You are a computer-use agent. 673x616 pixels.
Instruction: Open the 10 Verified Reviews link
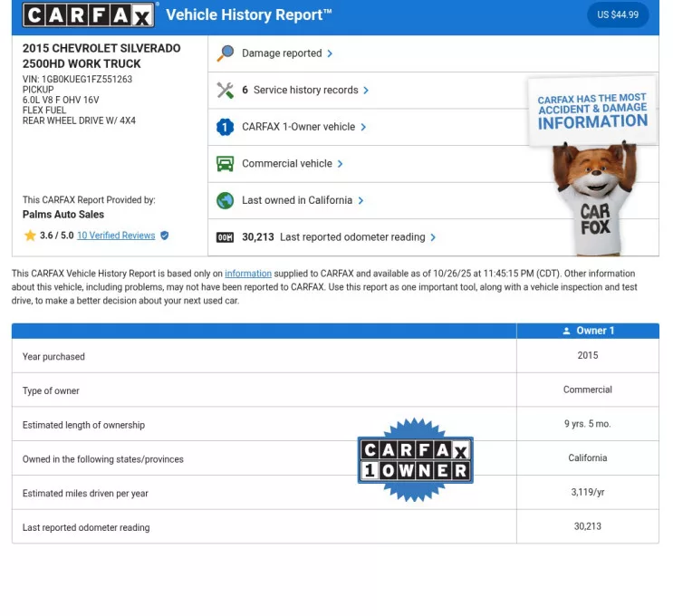(x=116, y=236)
